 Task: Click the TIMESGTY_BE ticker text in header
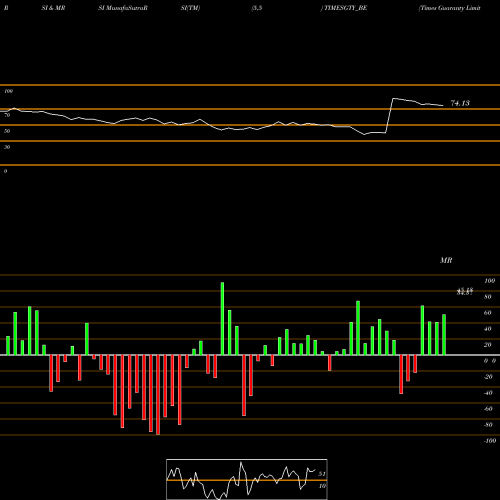345,8
